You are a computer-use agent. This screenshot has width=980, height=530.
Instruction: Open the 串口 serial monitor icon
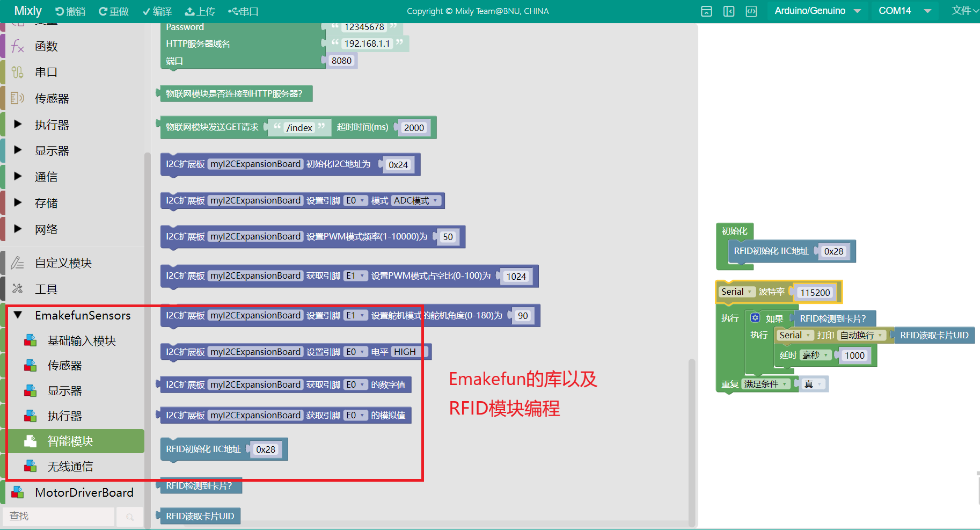coord(233,11)
